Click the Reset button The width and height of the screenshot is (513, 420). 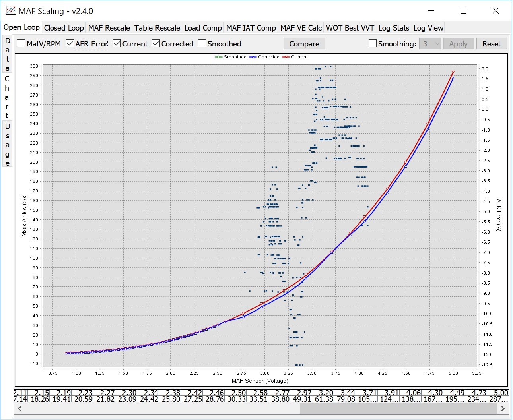[x=492, y=44]
